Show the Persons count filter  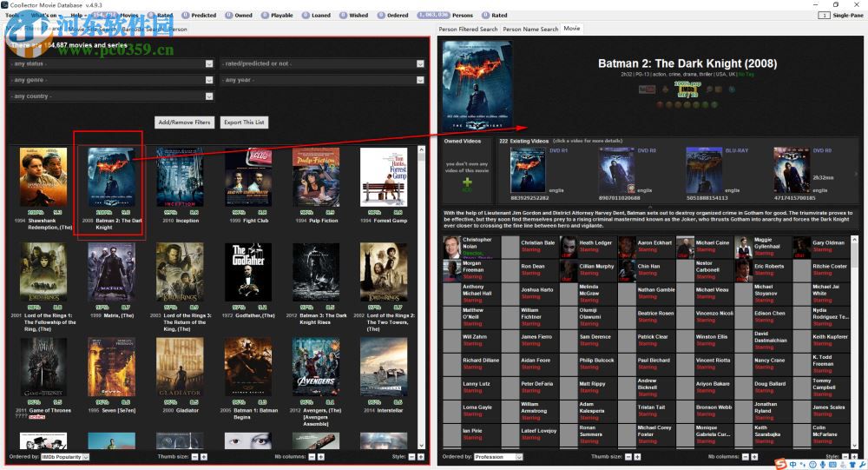point(445,16)
